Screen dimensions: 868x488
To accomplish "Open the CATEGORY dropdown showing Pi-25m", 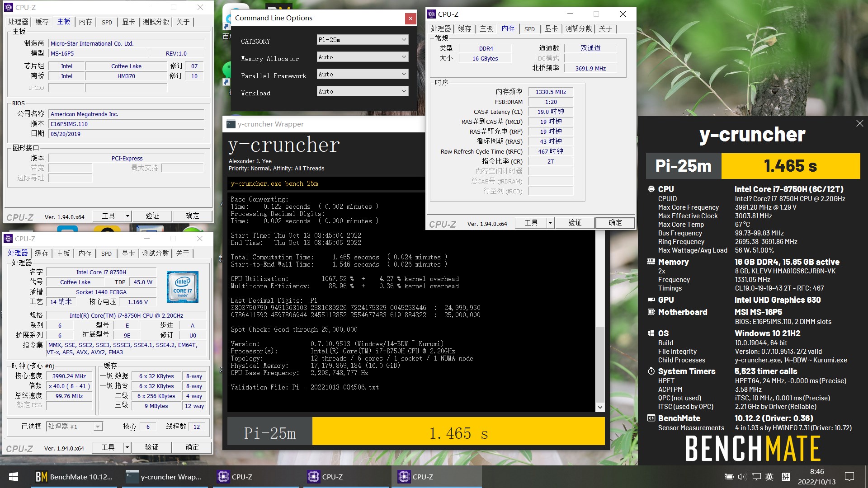I will (363, 40).
